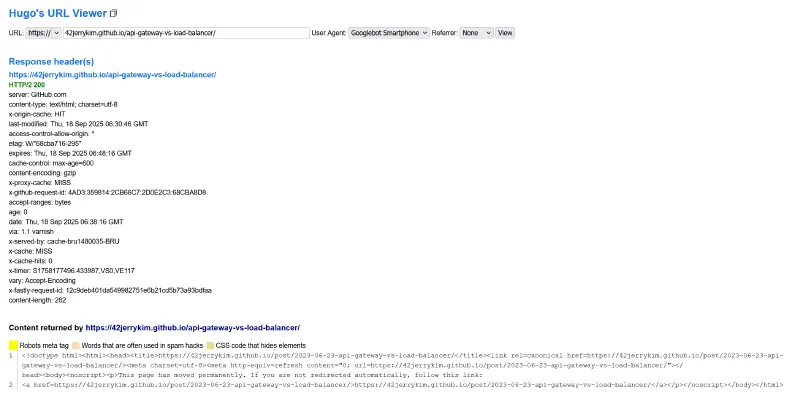Select the etag header line

[x=45, y=143]
